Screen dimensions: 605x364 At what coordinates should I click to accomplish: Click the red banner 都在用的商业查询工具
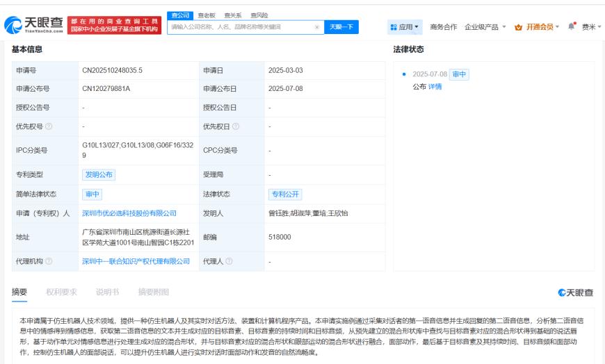(114, 25)
